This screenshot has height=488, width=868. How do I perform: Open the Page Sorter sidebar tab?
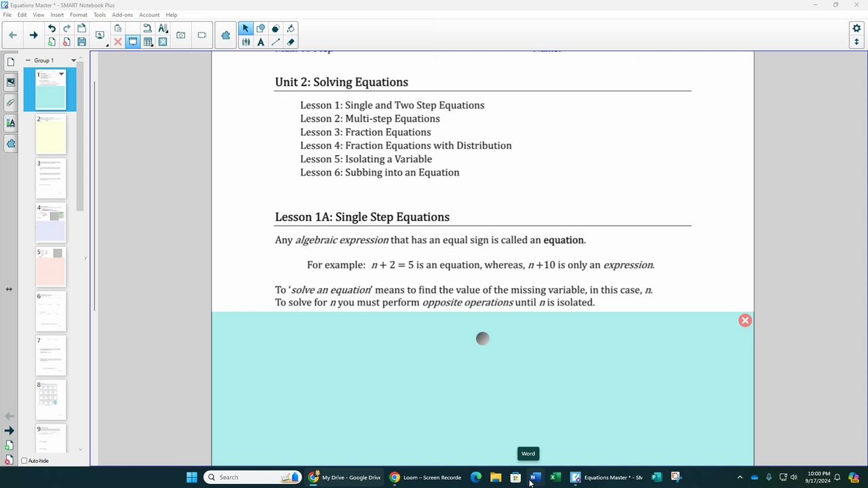click(11, 62)
